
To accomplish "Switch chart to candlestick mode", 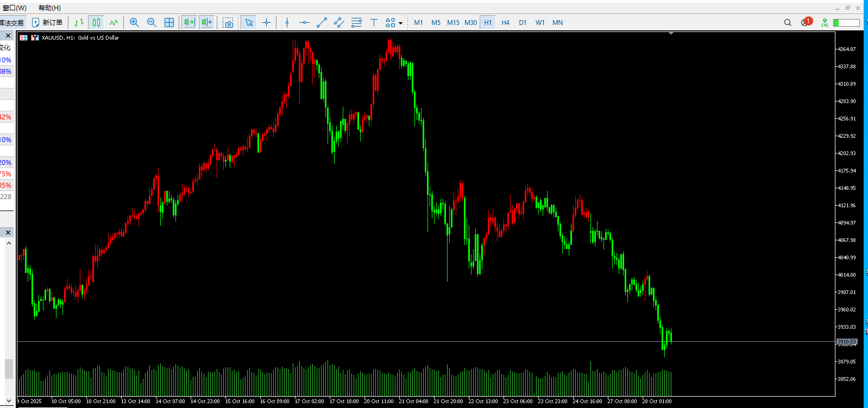I will pos(96,22).
